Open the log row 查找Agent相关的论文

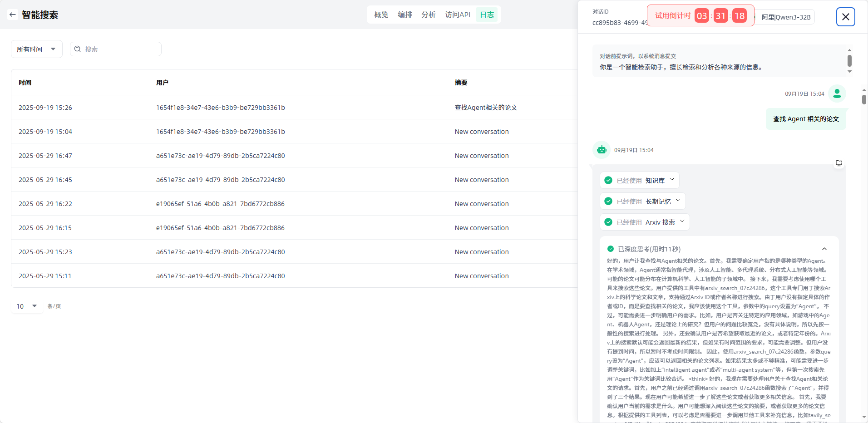(486, 108)
